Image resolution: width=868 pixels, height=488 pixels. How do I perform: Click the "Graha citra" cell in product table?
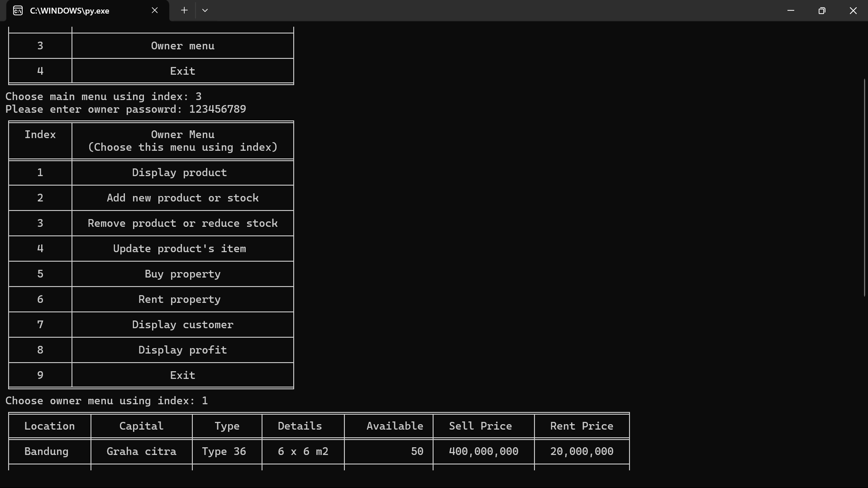(141, 451)
